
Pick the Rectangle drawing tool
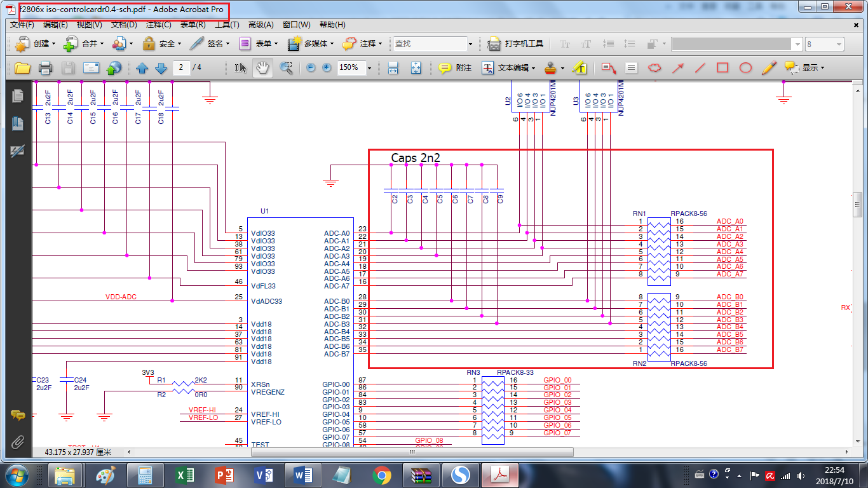coord(722,68)
